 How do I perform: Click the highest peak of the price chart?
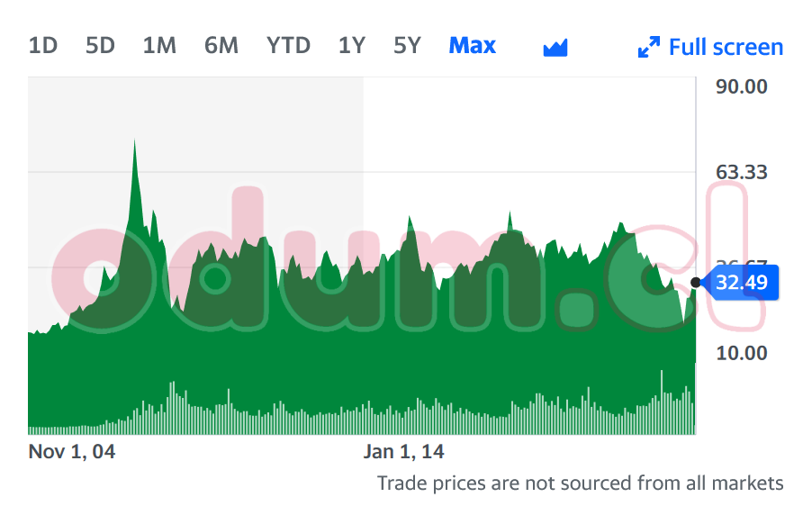tap(134, 142)
